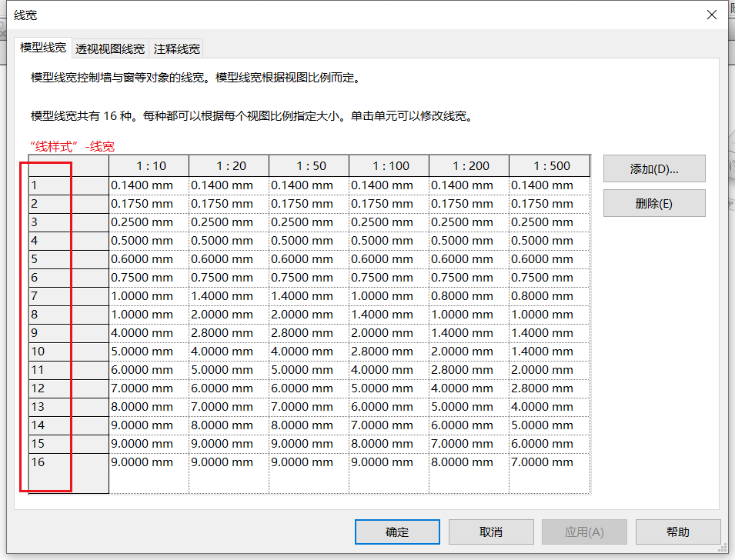Screen dimensions: 735x560
Task: Click row 9 value 4.0000 mm under 1 : 10
Action: tap(149, 333)
